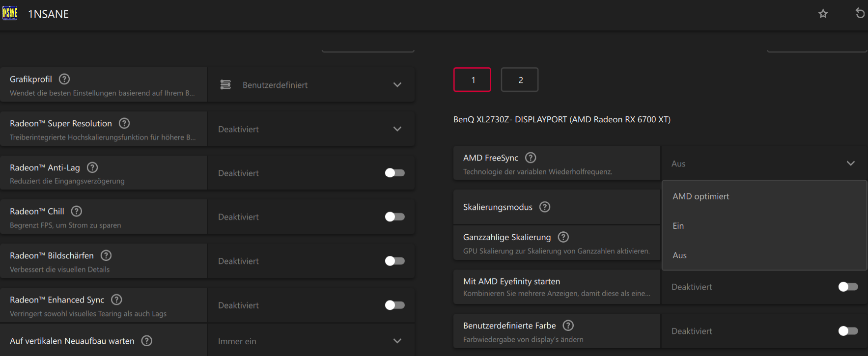
Task: Click the BenQ XL2730Z display name text
Action: click(562, 119)
